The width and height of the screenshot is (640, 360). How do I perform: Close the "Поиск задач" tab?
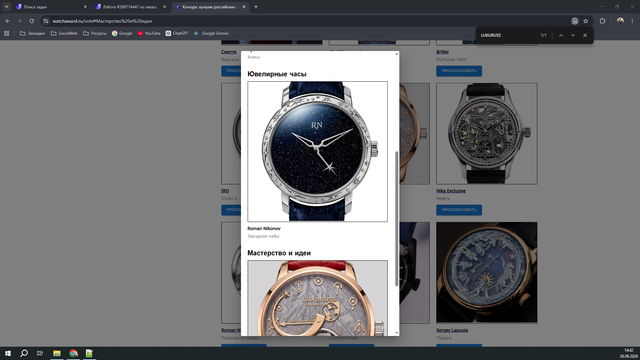85,7
